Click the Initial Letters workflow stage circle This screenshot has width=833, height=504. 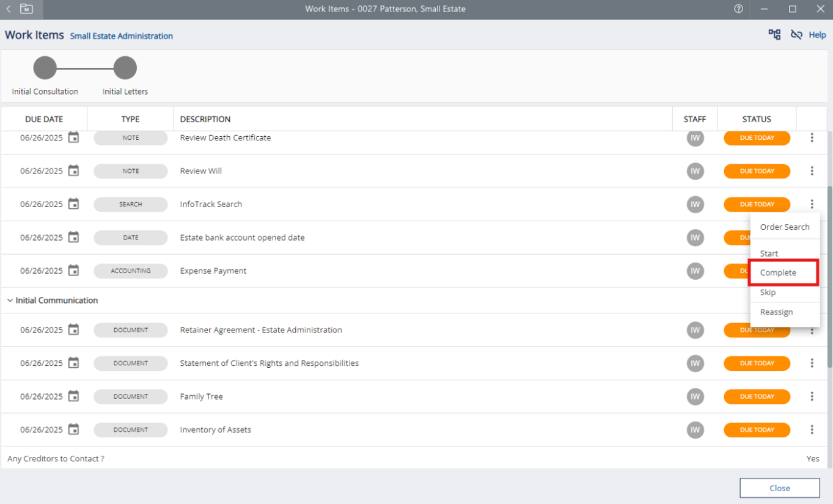point(125,68)
